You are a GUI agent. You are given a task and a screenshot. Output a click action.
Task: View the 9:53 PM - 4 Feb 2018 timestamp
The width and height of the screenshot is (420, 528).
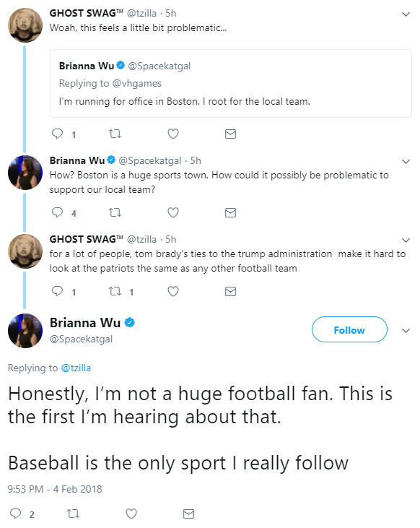click(55, 489)
